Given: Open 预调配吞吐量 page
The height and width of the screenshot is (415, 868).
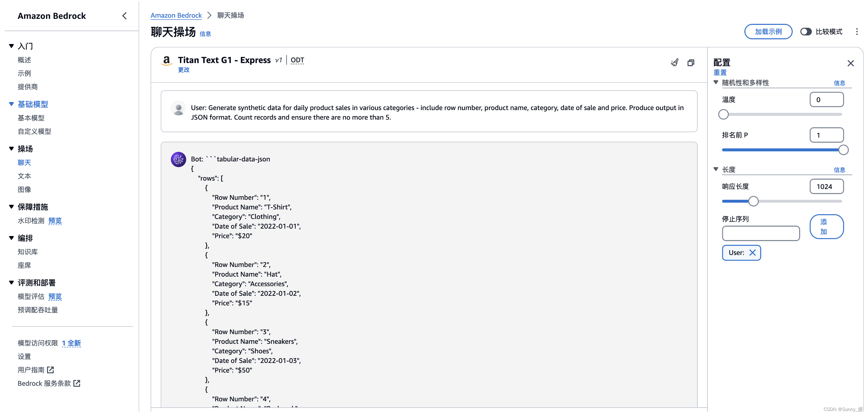Looking at the screenshot, I should [38, 310].
